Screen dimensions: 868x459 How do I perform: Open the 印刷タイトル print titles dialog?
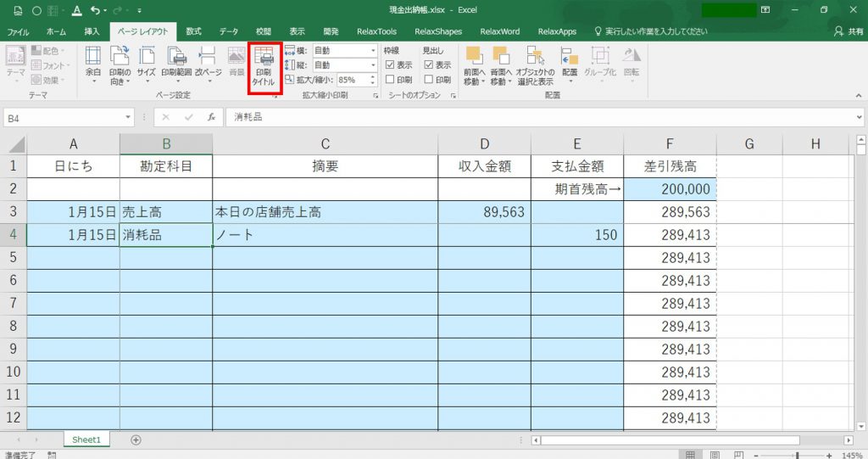tap(264, 66)
